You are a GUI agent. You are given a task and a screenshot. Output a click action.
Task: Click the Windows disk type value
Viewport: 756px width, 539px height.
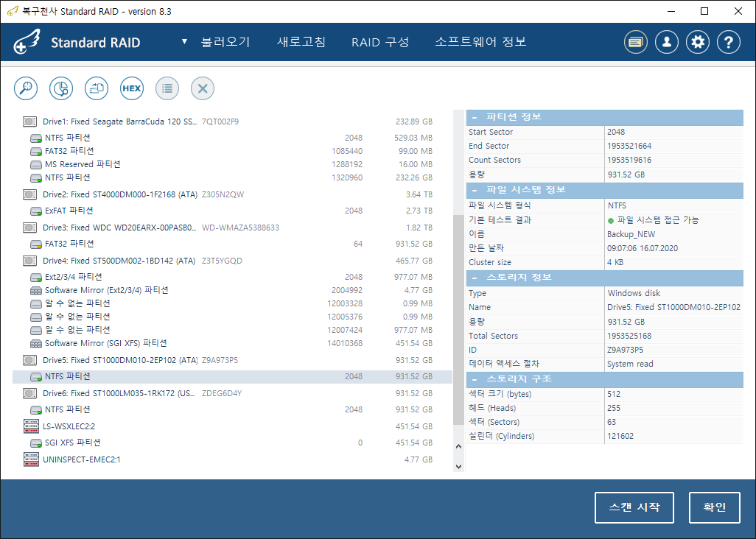pyautogui.click(x=634, y=293)
